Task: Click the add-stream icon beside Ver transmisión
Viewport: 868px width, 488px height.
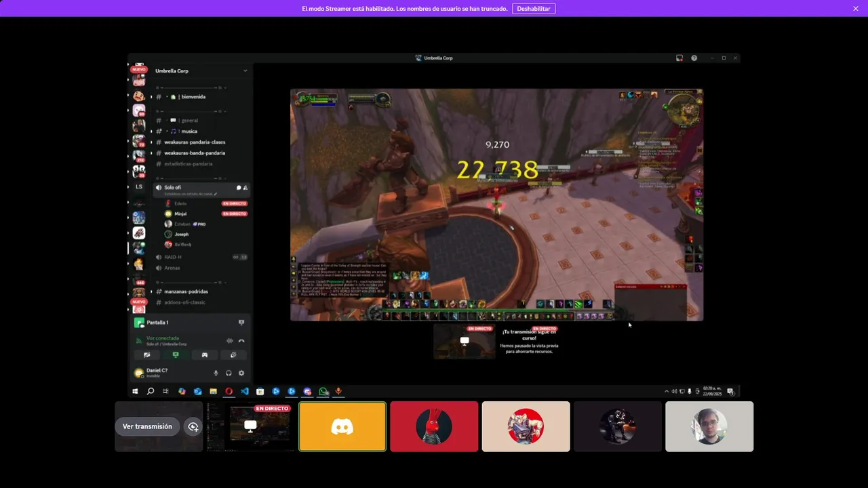Action: point(193,426)
